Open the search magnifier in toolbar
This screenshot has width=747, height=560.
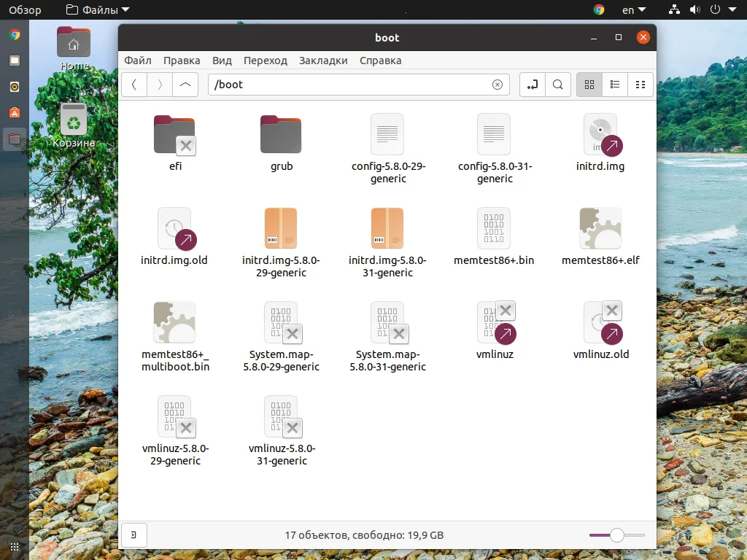click(x=558, y=85)
